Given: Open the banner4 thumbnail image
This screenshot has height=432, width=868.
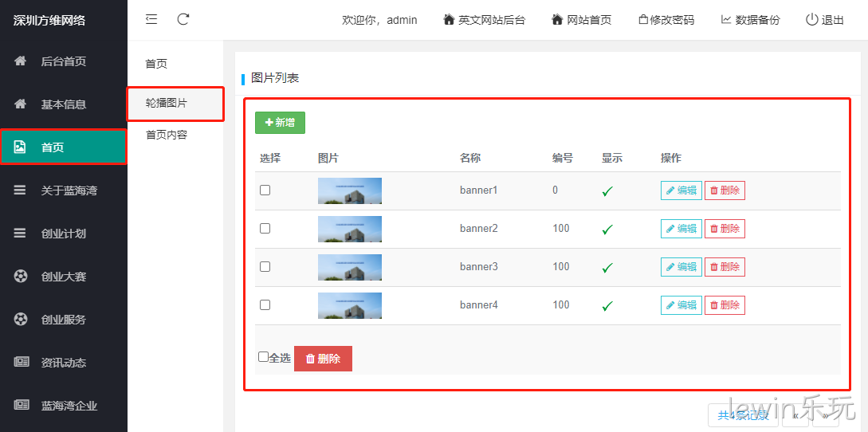Looking at the screenshot, I should (x=350, y=305).
